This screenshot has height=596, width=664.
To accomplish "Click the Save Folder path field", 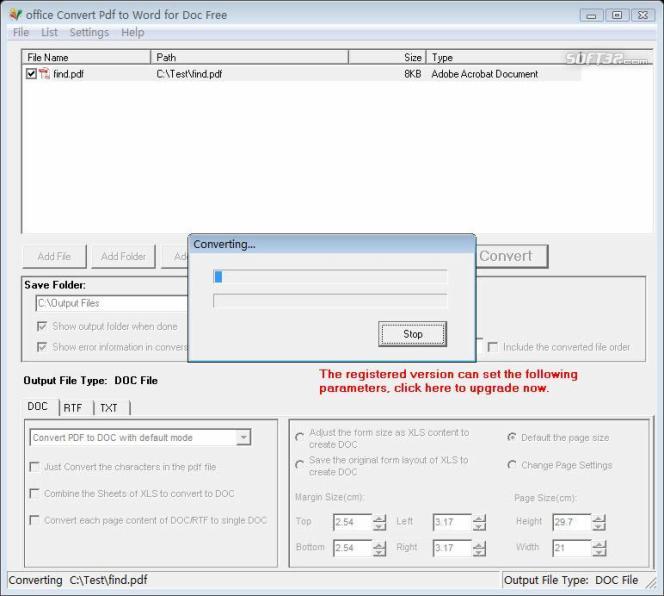I will click(112, 303).
